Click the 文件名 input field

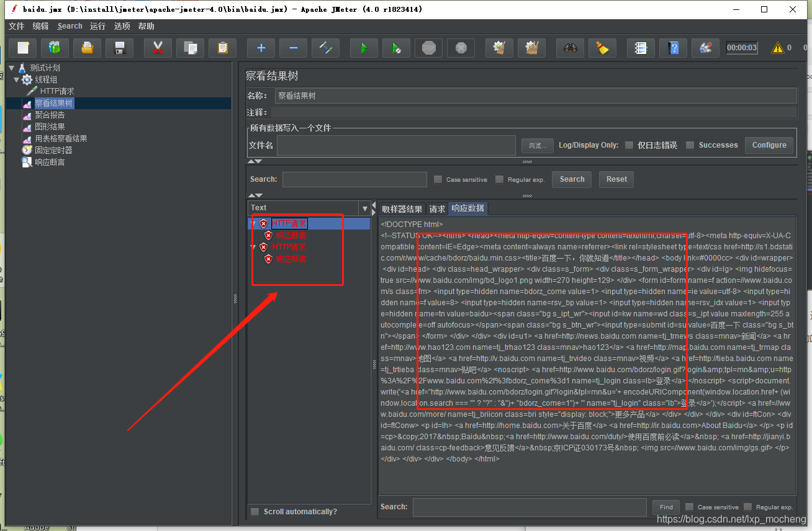396,145
